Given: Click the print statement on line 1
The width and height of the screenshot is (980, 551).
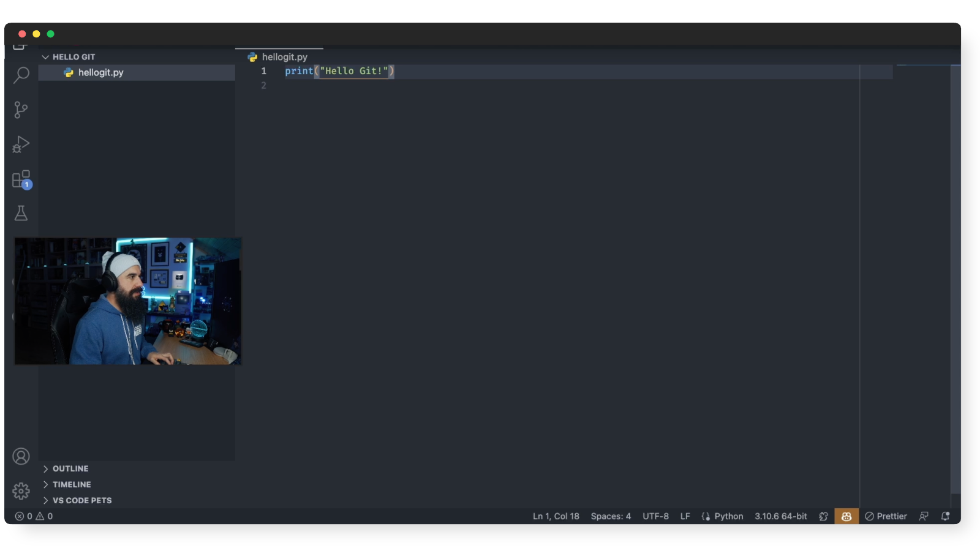Looking at the screenshot, I should pos(340,71).
